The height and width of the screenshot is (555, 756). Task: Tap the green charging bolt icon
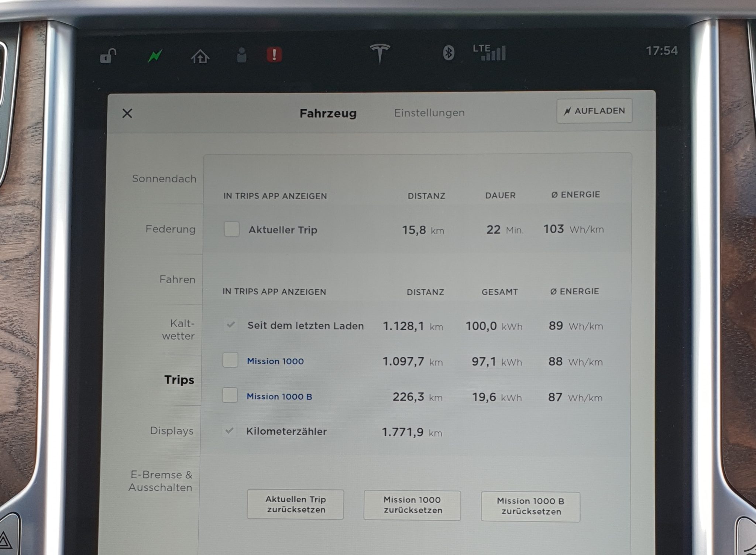click(x=155, y=54)
